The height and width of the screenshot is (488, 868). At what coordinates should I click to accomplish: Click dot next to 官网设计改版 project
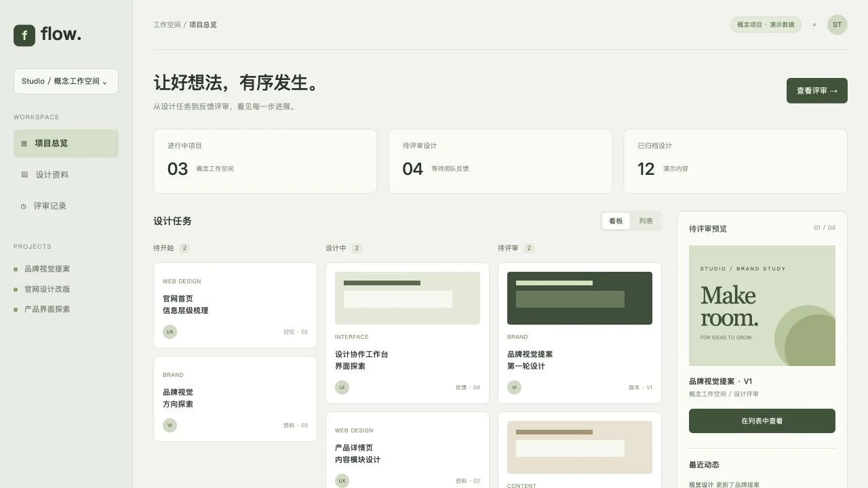[x=16, y=289]
